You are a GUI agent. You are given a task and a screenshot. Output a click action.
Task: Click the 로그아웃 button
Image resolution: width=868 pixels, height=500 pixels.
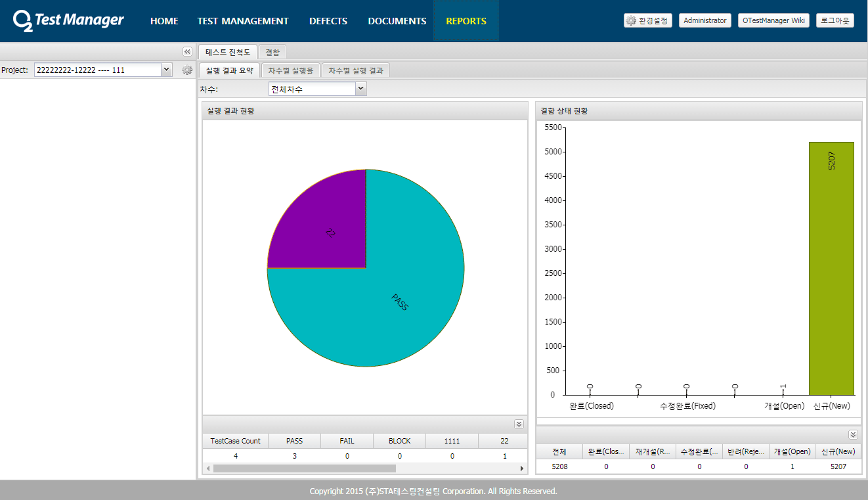[835, 20]
